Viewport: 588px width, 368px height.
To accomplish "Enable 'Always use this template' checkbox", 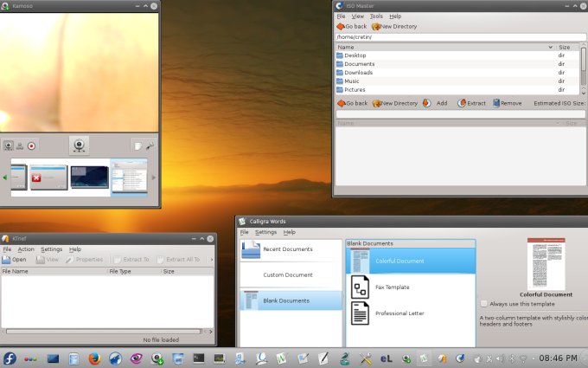I will point(484,304).
